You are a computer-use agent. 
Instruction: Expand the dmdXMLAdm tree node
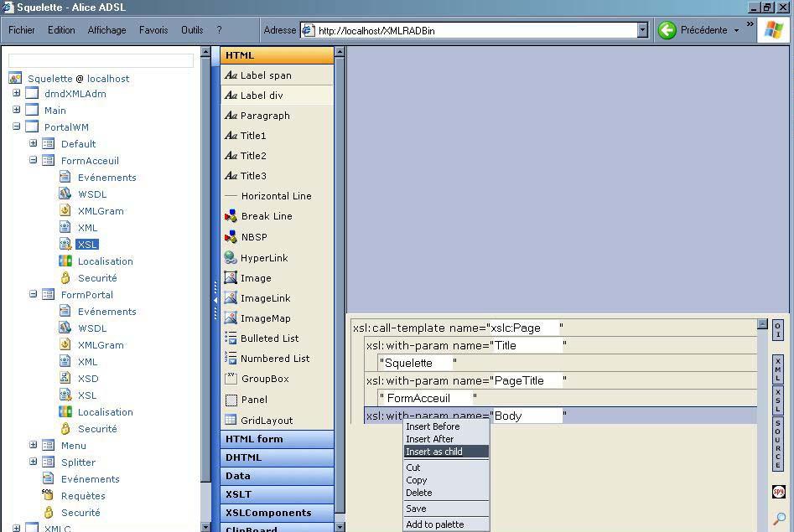pyautogui.click(x=16, y=94)
